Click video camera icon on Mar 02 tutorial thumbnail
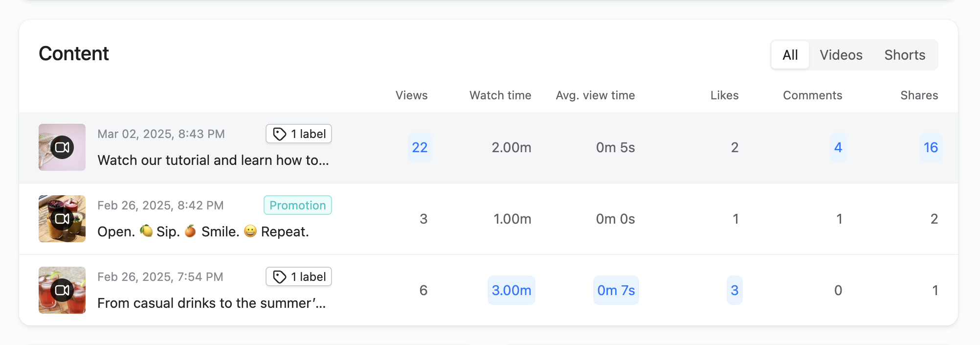980x345 pixels. (62, 147)
